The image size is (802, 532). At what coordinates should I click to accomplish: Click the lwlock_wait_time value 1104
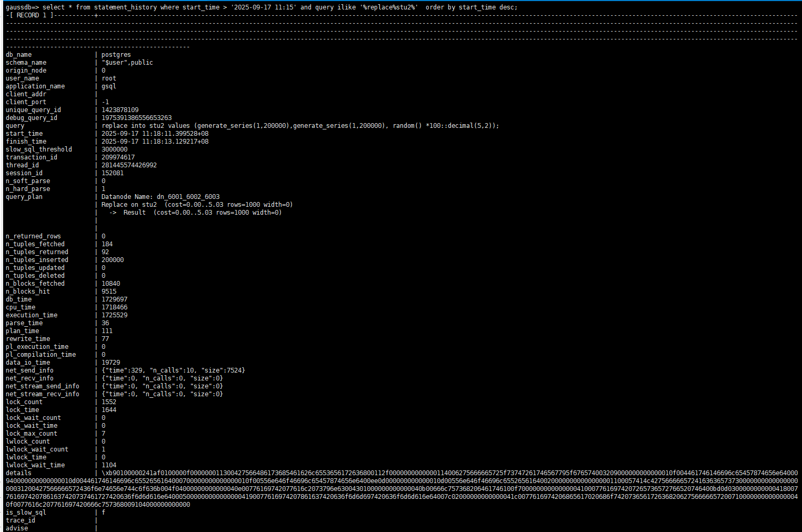point(109,465)
